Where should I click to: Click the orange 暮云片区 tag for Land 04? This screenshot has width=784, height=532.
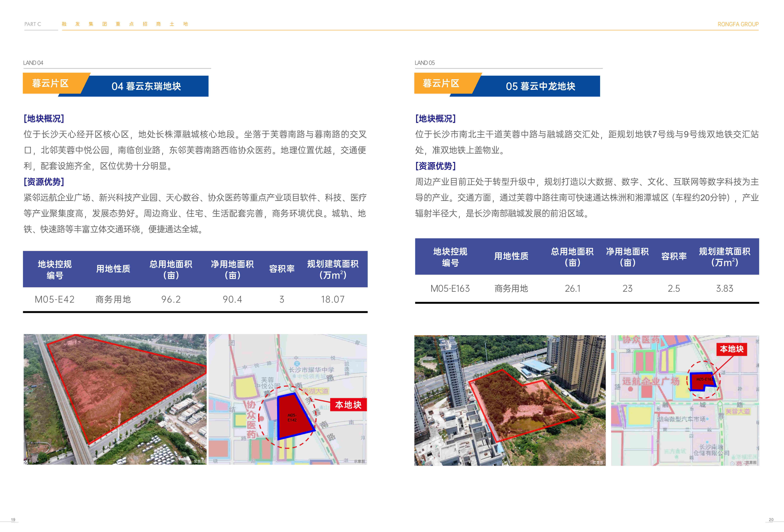coord(51,83)
